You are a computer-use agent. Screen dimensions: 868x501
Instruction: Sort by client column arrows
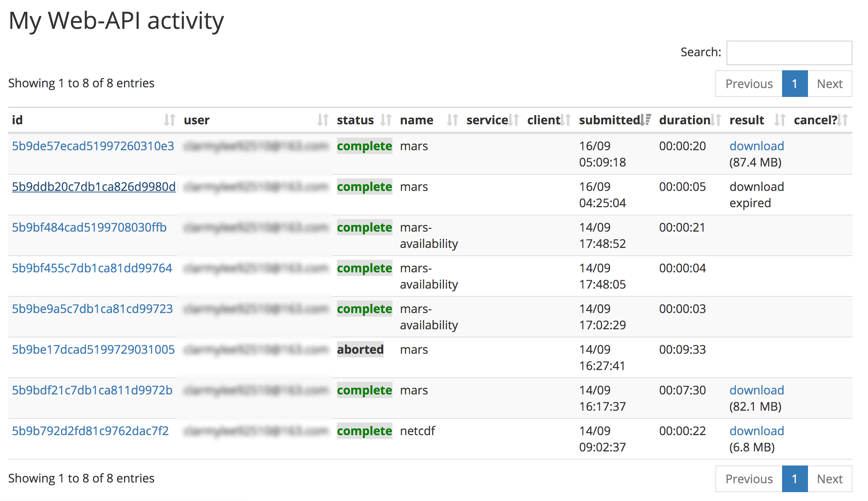(565, 120)
